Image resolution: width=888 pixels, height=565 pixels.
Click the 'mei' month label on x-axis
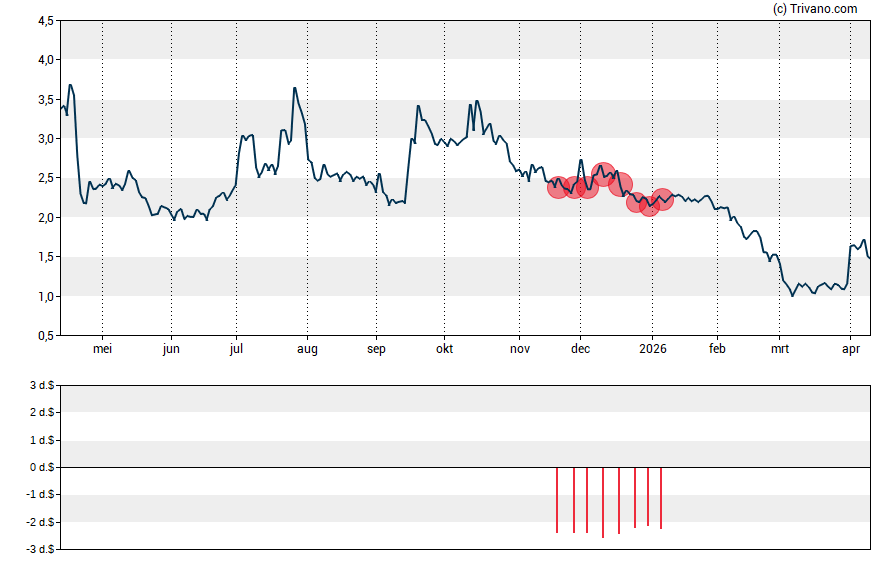(102, 350)
